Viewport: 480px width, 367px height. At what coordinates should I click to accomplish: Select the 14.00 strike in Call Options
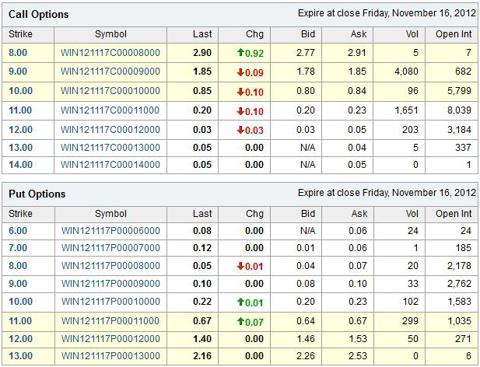[x=21, y=165]
